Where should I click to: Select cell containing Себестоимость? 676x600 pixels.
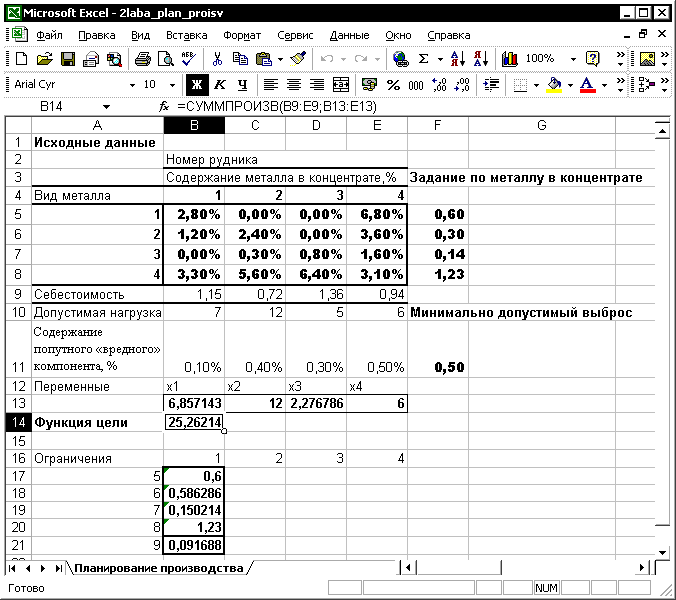[x=97, y=294]
